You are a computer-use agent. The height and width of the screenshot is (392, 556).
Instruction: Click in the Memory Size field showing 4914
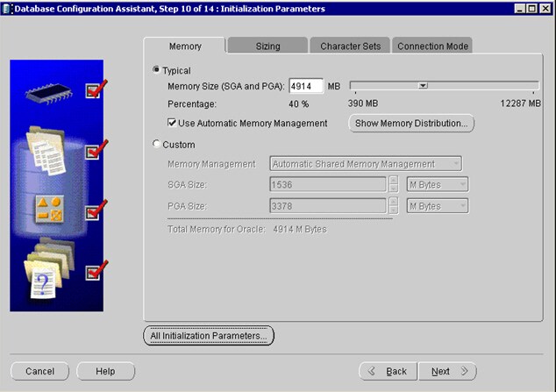(306, 86)
